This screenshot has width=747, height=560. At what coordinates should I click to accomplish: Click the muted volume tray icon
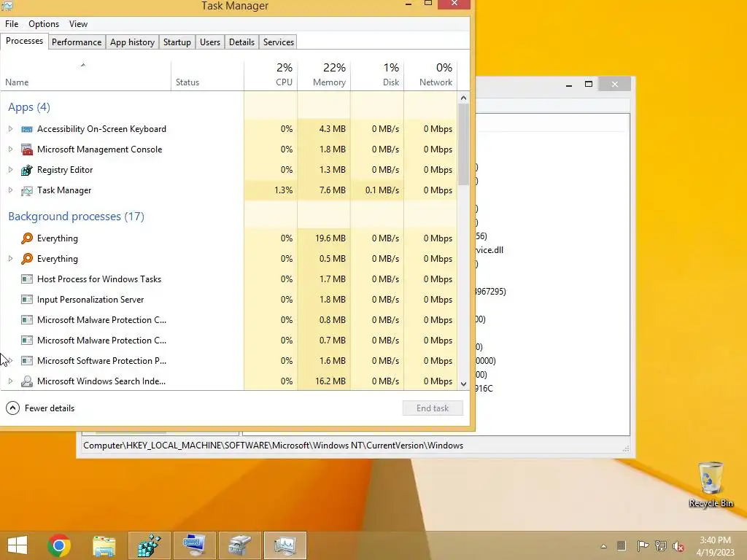(678, 546)
